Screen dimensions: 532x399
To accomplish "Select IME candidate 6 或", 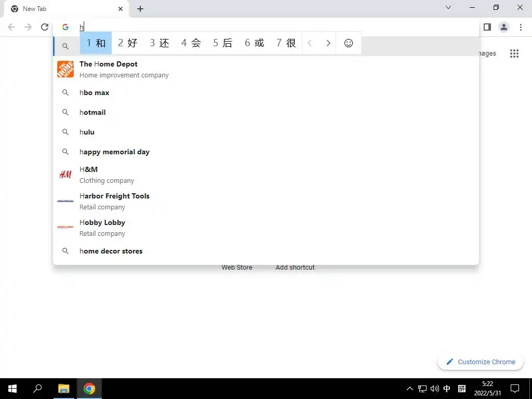I will 254,43.
